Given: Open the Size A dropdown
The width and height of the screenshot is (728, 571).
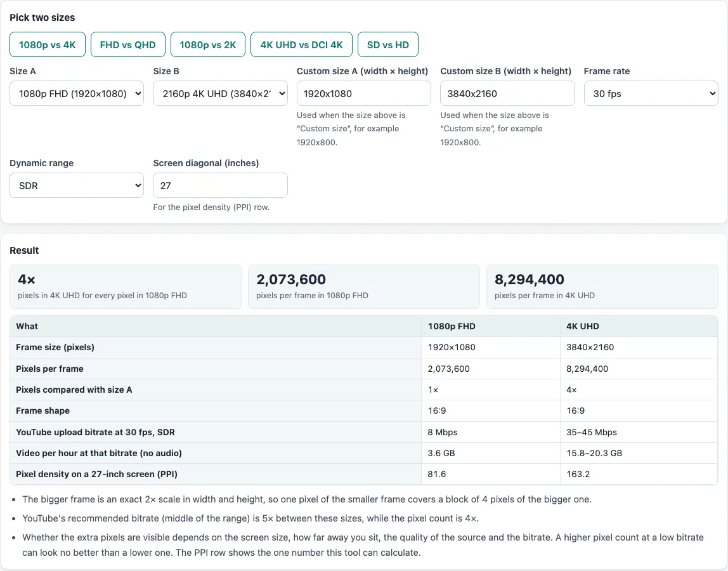Looking at the screenshot, I should click(x=77, y=93).
